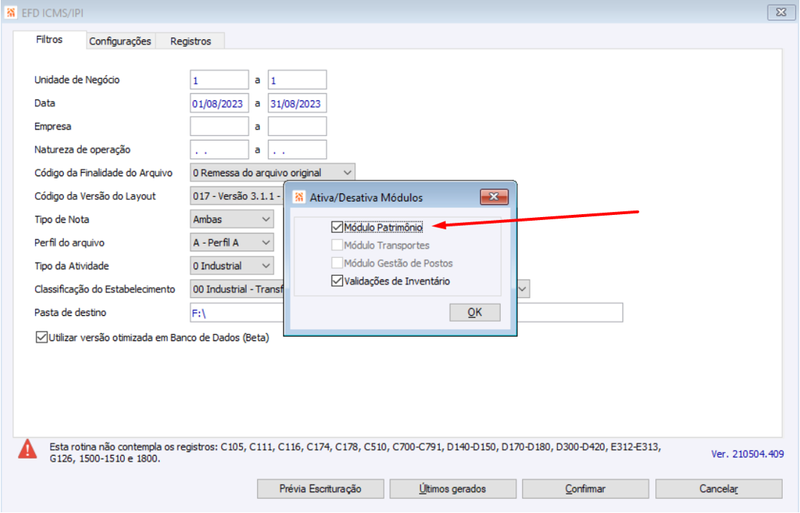Click the 'Classificação do Estabelecimento' label
800x513 pixels.
pos(105,289)
